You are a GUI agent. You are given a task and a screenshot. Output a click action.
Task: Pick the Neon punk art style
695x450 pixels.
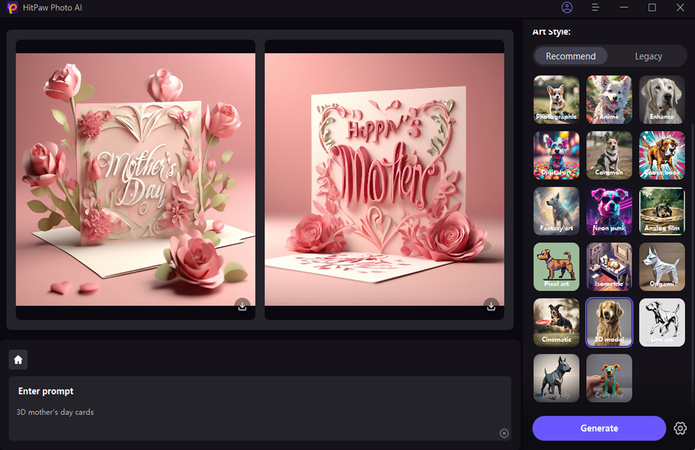(609, 211)
